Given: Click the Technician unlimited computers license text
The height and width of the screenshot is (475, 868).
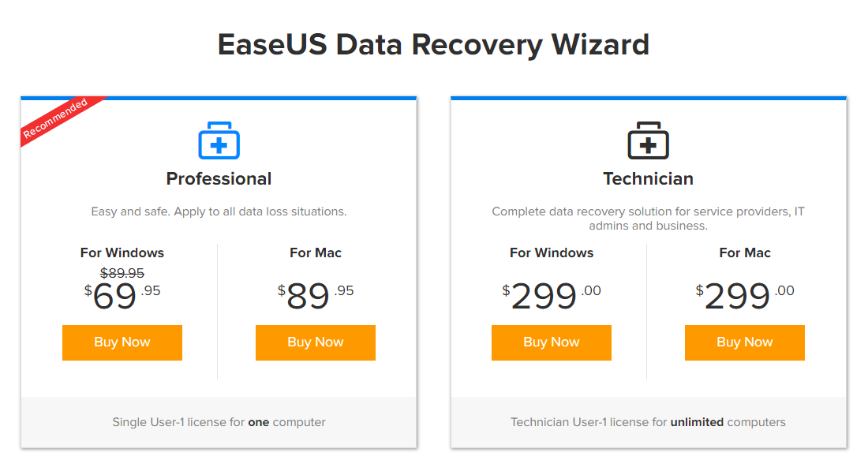Looking at the screenshot, I should click(x=648, y=422).
